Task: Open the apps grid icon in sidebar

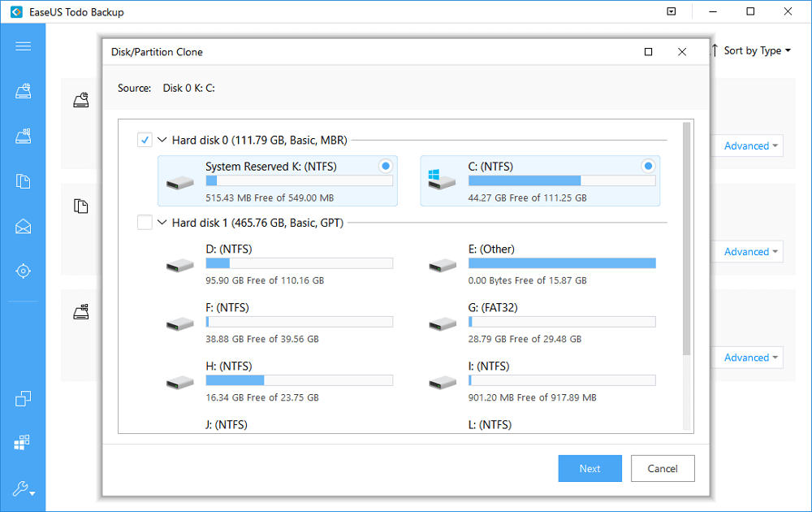Action: click(x=23, y=442)
